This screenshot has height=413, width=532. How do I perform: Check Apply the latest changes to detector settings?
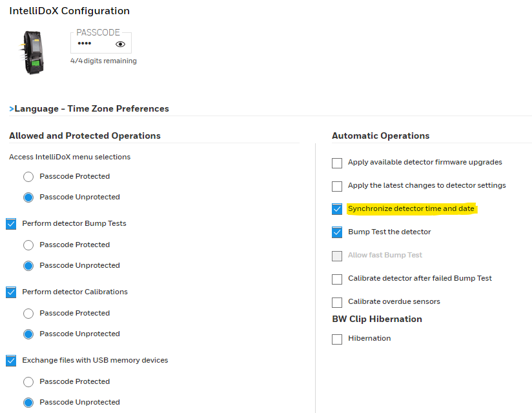(337, 186)
